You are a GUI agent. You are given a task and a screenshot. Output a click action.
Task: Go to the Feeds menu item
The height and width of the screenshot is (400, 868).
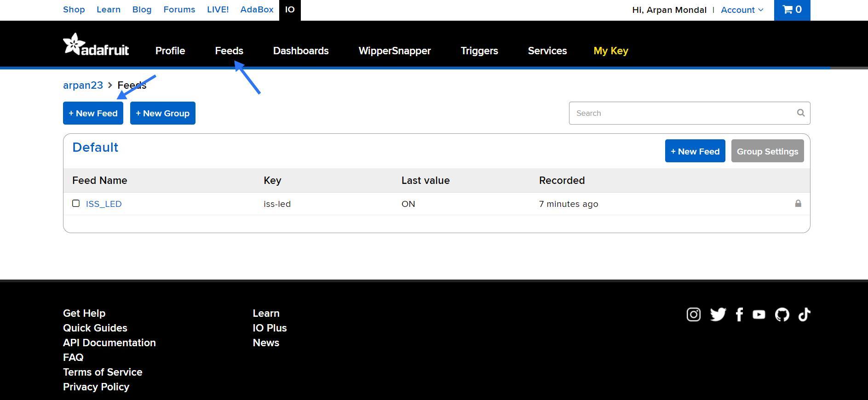click(x=229, y=51)
